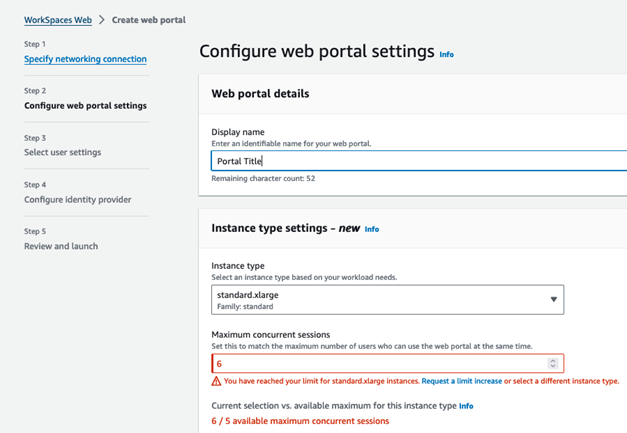Click the Step 5 label
Image resolution: width=627 pixels, height=433 pixels.
tap(35, 231)
